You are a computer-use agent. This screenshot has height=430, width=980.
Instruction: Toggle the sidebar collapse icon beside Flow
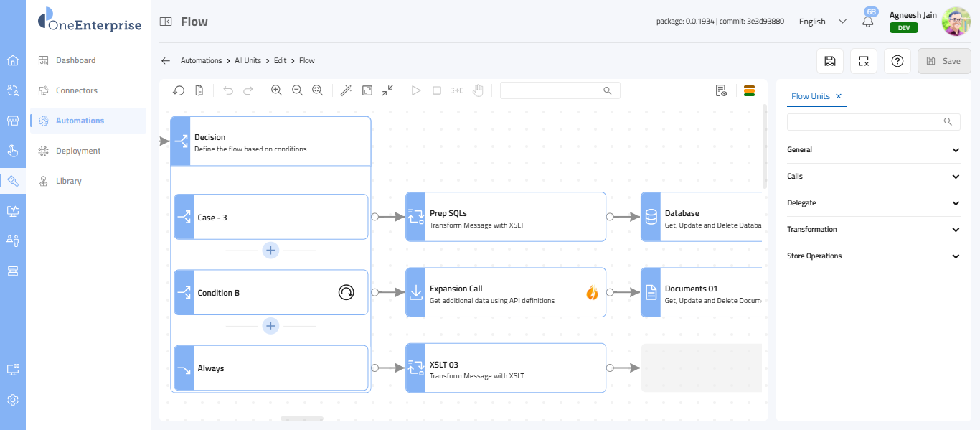click(x=166, y=22)
